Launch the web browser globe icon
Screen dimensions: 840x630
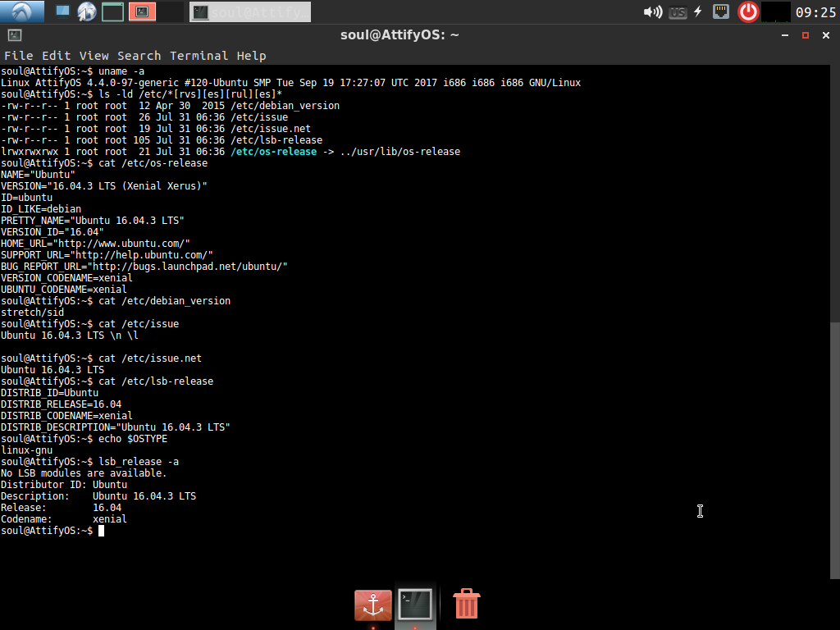tap(86, 11)
